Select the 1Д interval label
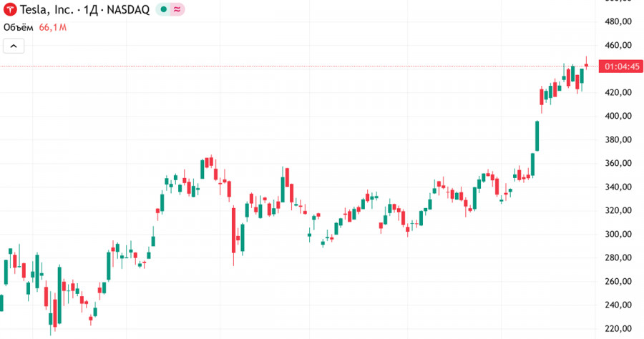The height and width of the screenshot is (339, 644). (89, 10)
